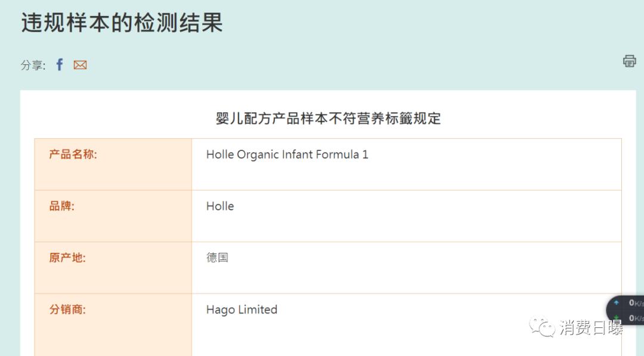Click the green download speed arrow icon
The height and width of the screenshot is (356, 644).
[x=617, y=318]
